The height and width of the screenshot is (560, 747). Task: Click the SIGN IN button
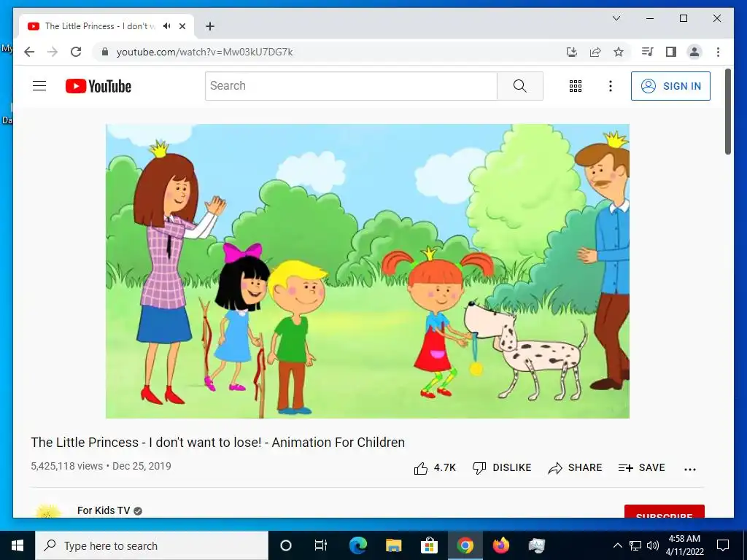click(x=670, y=86)
